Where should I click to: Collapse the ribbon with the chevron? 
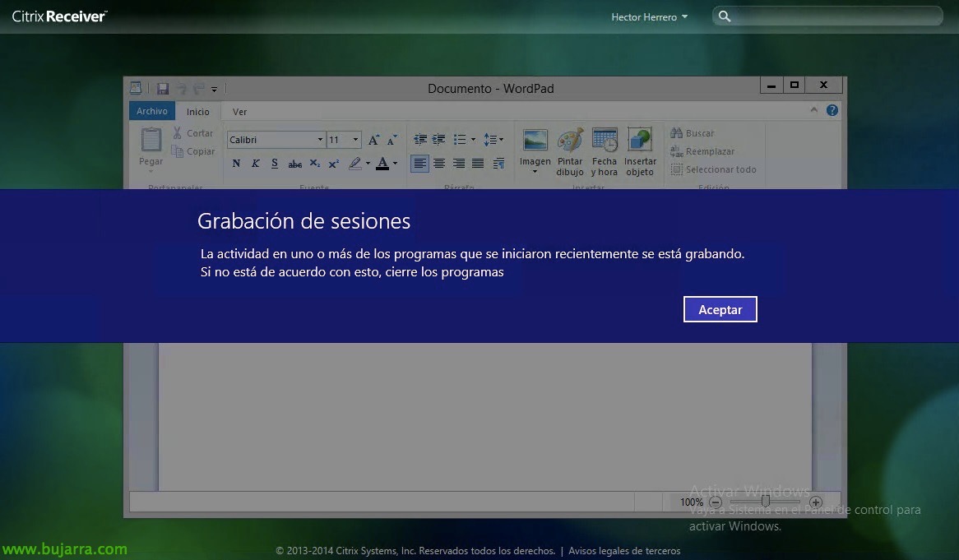point(814,110)
